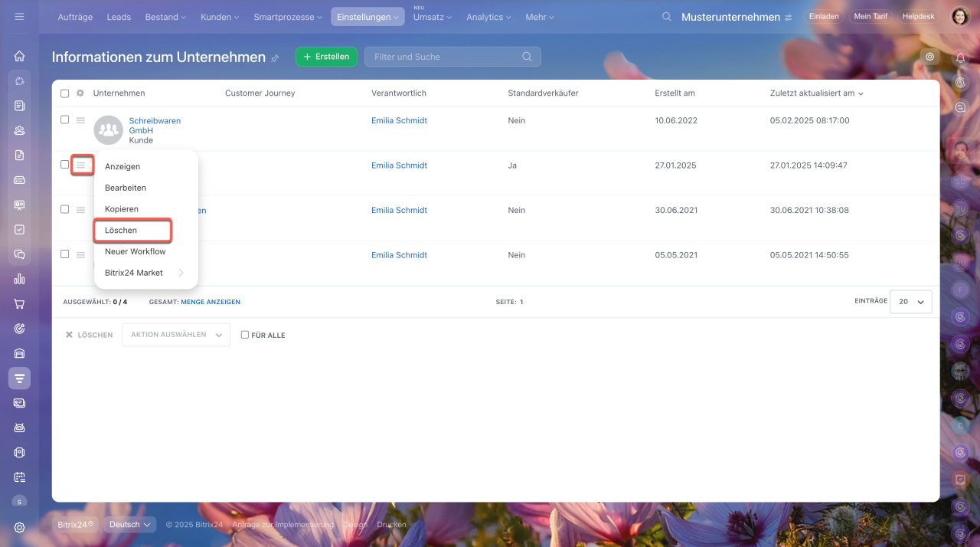
Task: Open row menu for Schreibwaren GmbH
Action: click(80, 120)
